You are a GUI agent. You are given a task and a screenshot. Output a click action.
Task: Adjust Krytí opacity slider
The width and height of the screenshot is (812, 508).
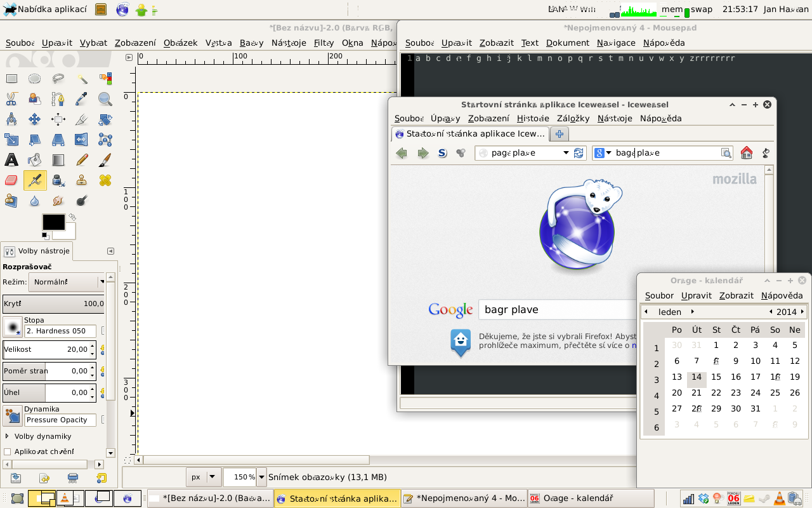(54, 304)
